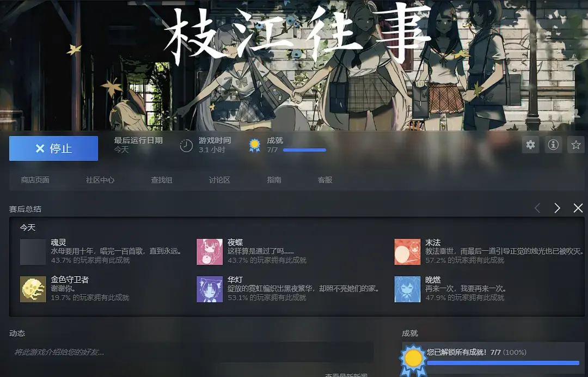This screenshot has height=377, width=588.
Task: Click the 晚燃 achievement icon
Action: click(x=407, y=289)
